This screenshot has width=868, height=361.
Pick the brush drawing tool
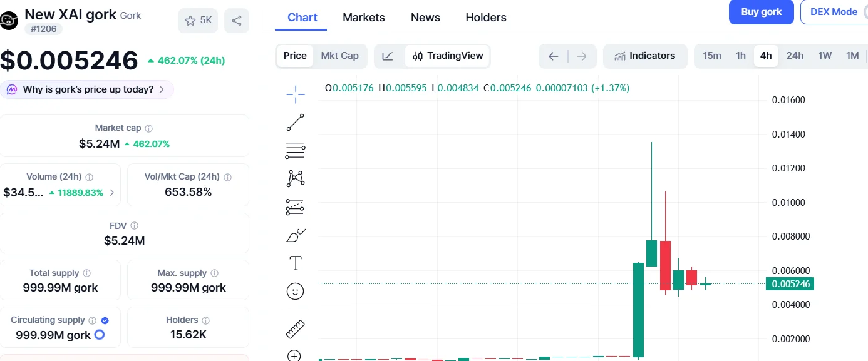294,235
